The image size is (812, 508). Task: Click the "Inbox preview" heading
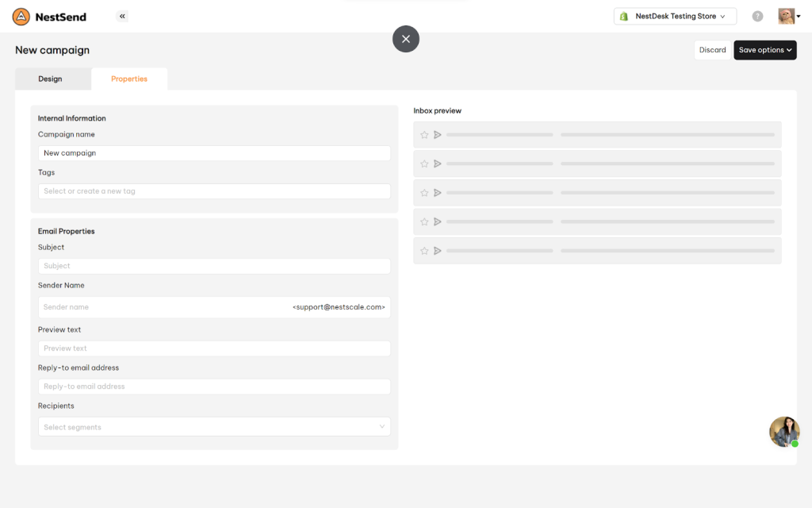tap(437, 110)
